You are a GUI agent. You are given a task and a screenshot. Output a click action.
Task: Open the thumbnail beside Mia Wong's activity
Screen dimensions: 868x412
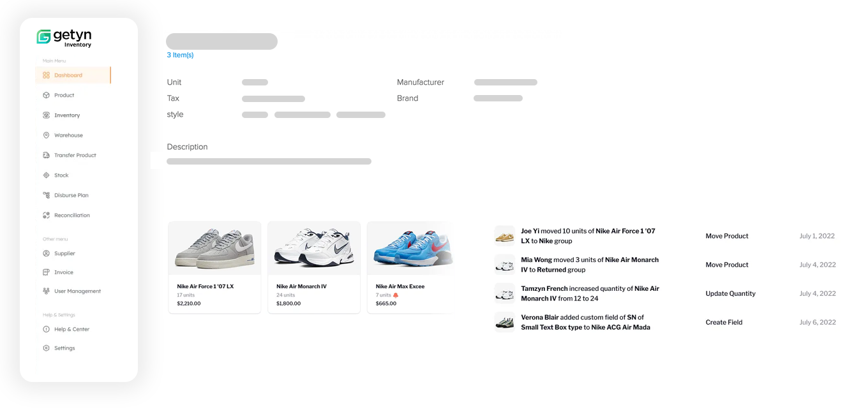tap(505, 265)
